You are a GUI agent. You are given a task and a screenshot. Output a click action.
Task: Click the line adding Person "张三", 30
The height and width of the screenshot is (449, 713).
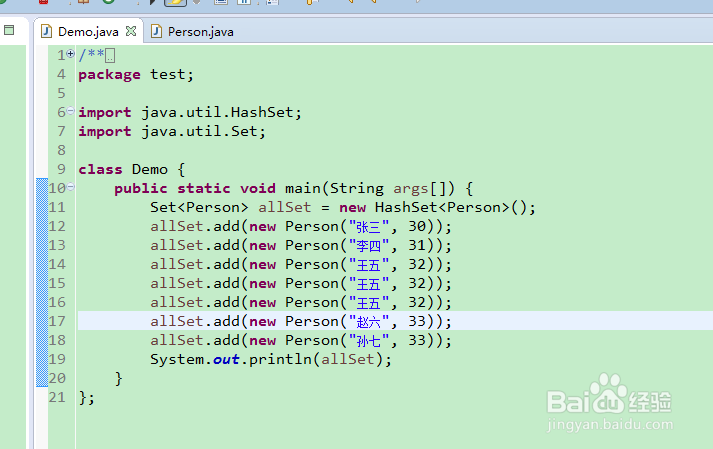[301, 227]
